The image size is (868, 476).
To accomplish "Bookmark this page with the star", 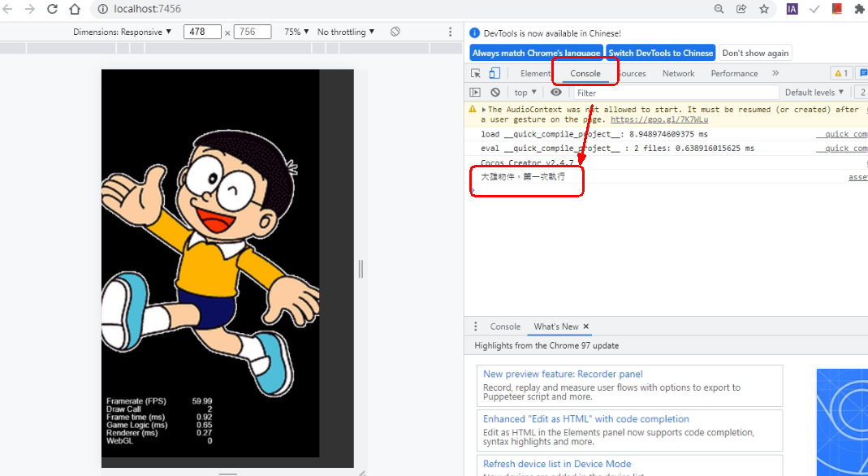I will [764, 9].
